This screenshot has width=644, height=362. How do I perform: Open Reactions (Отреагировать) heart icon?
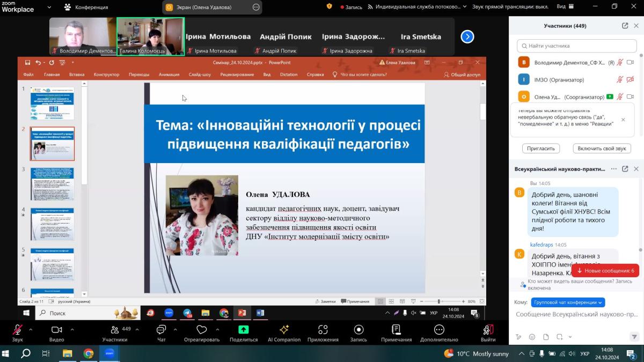pos(202,329)
